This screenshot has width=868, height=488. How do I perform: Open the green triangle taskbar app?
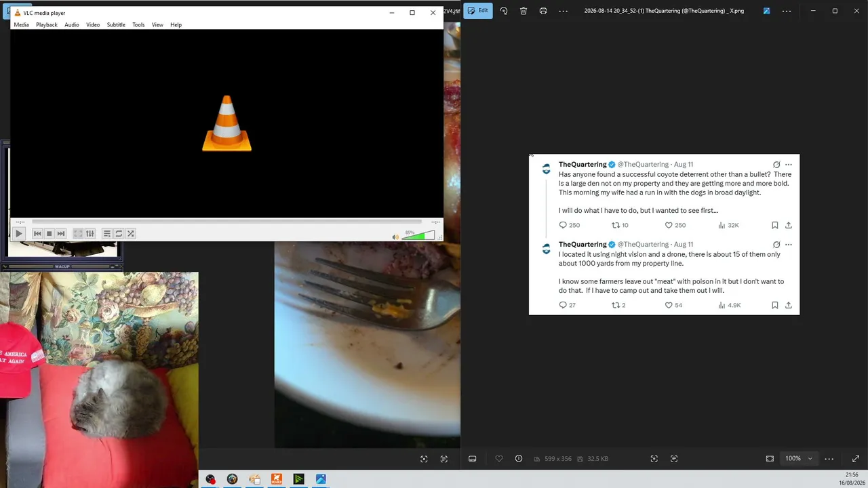[x=298, y=479]
